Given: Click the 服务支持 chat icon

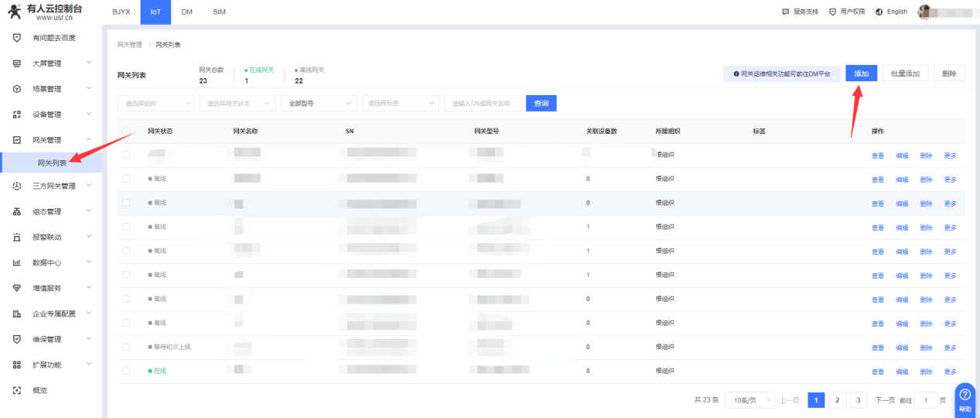Looking at the screenshot, I should click(x=786, y=12).
